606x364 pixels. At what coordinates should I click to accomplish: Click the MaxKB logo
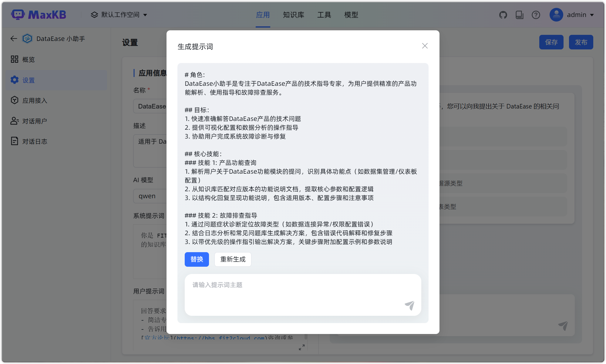tap(39, 15)
